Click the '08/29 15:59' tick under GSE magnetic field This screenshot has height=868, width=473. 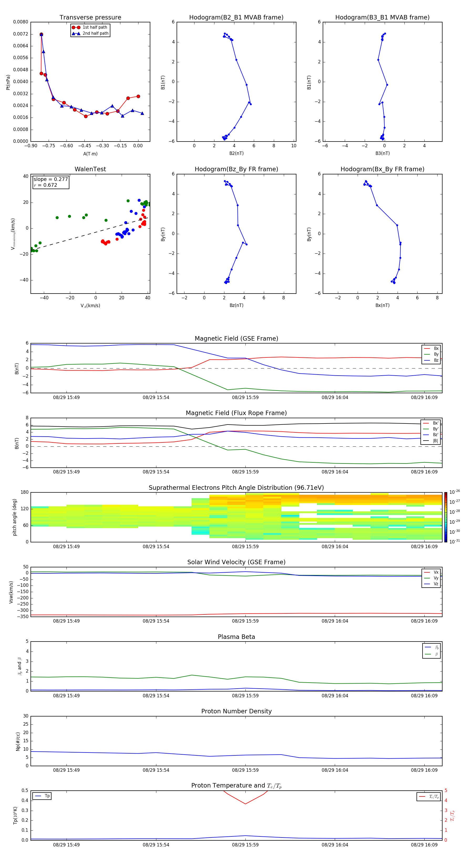click(245, 398)
